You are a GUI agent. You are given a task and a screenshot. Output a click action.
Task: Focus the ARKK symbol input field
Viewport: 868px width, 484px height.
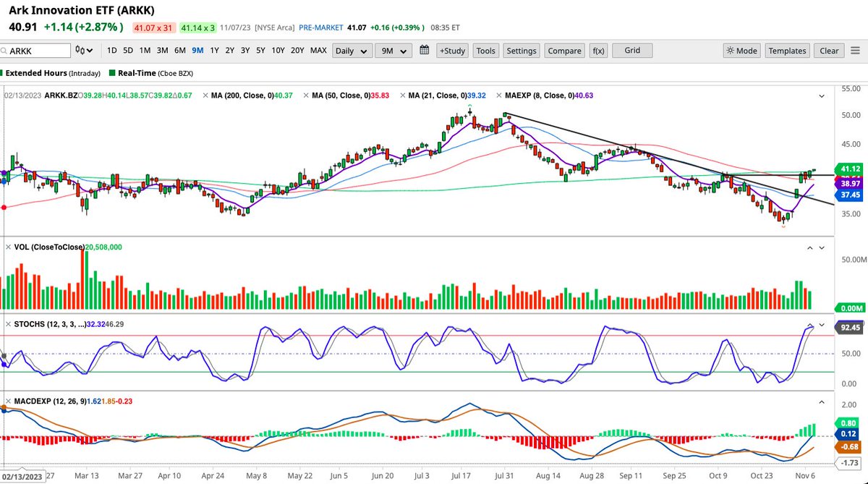(x=35, y=51)
